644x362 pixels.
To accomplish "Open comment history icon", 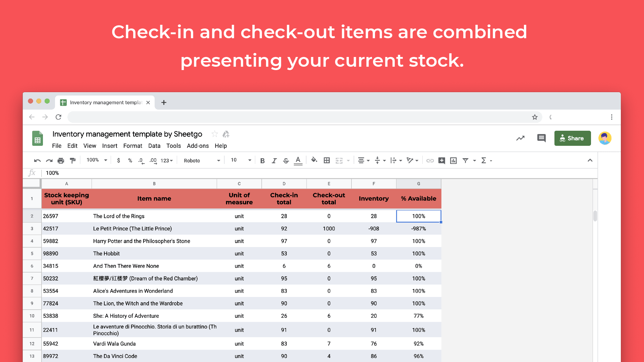I will 541,138.
